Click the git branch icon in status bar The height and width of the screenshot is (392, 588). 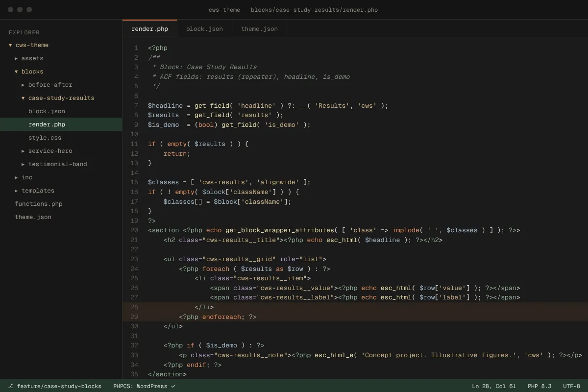point(11,386)
